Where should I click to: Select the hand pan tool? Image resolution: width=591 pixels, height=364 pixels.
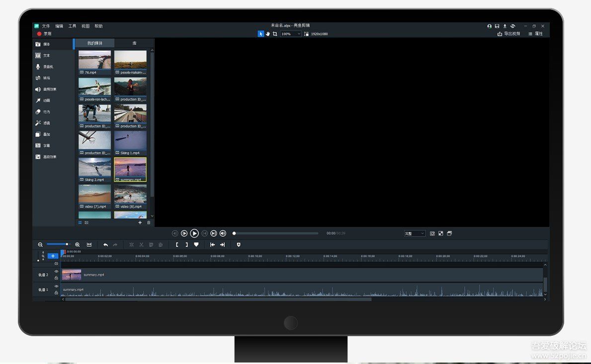[x=268, y=34]
